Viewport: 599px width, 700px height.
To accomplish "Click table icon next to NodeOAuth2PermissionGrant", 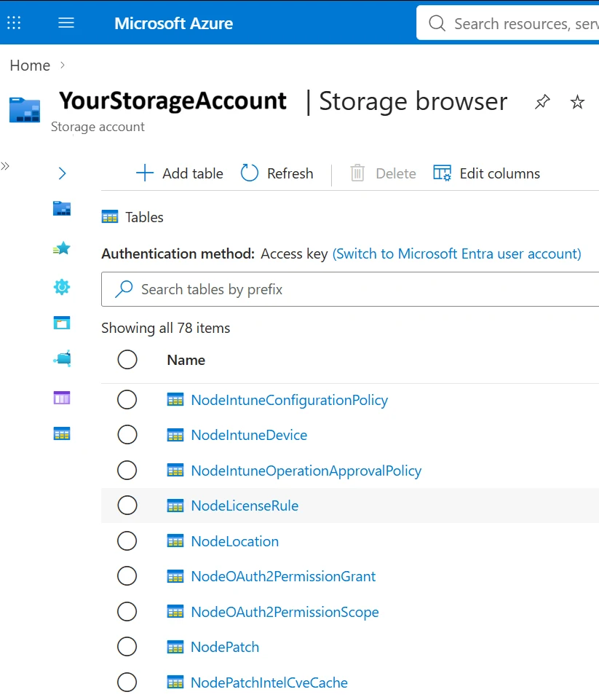I will point(175,576).
